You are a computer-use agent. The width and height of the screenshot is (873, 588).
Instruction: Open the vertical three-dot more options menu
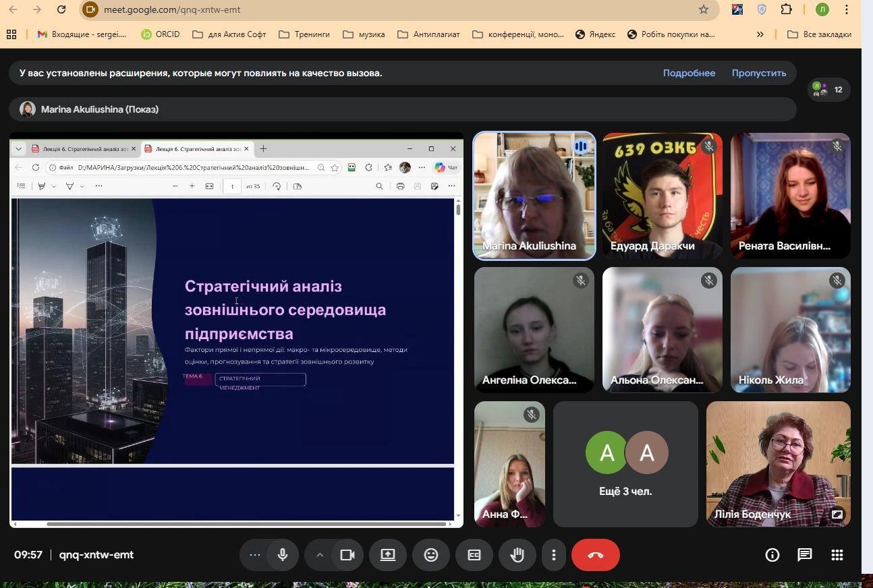(553, 555)
